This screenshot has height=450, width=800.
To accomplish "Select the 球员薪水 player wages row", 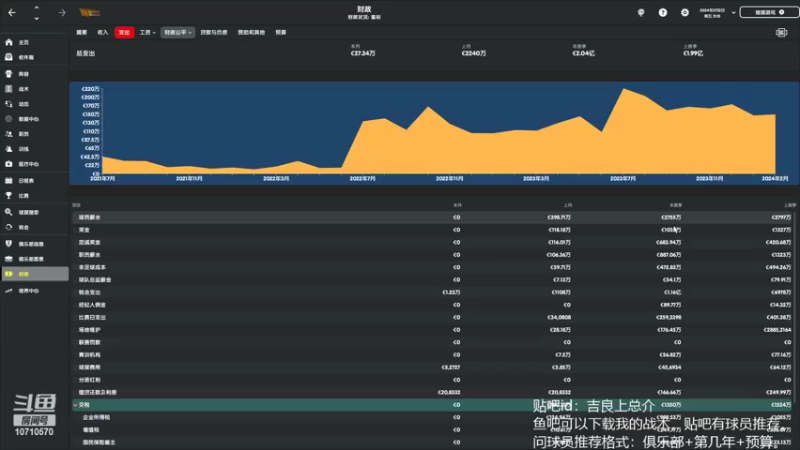I will click(x=432, y=217).
